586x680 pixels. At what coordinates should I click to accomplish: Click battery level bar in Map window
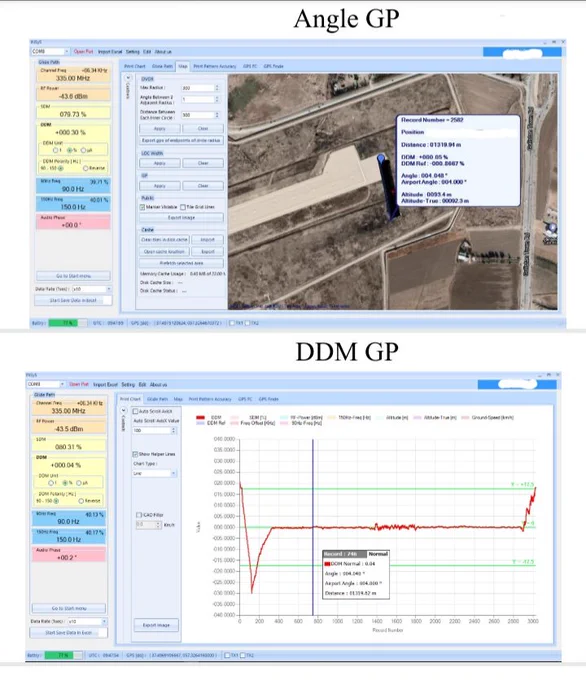pyautogui.click(x=67, y=323)
